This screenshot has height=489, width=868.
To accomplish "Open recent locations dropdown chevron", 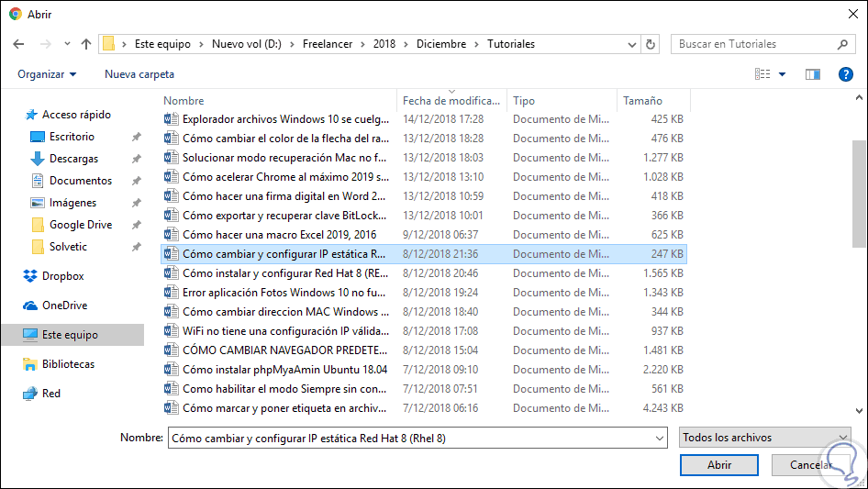I will pos(67,44).
